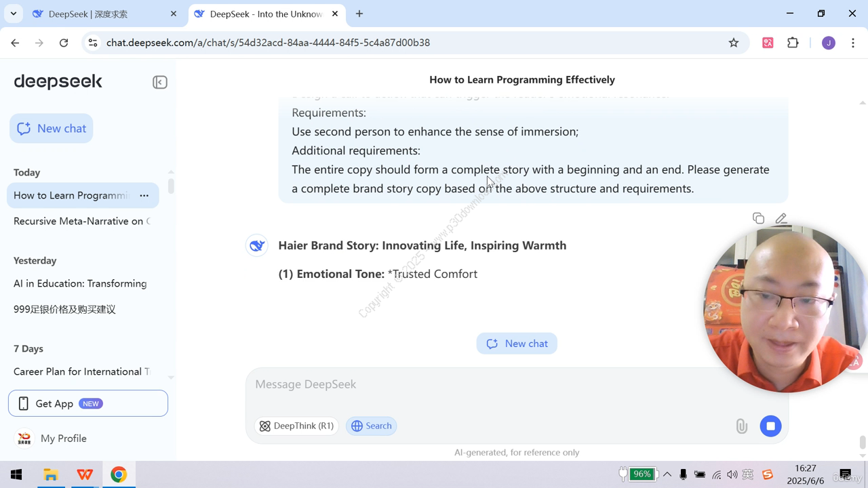Image resolution: width=868 pixels, height=488 pixels.
Task: Collapse the DeepSeek sidebar panel
Action: pos(160,82)
